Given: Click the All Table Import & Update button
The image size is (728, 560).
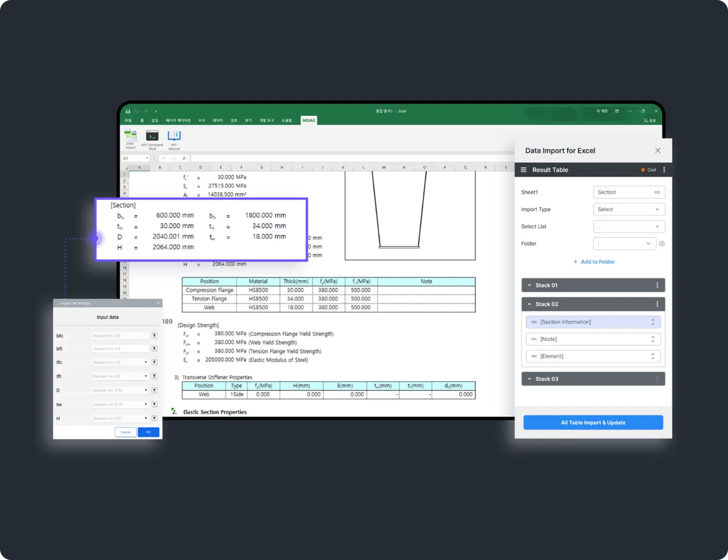Looking at the screenshot, I should 593,422.
